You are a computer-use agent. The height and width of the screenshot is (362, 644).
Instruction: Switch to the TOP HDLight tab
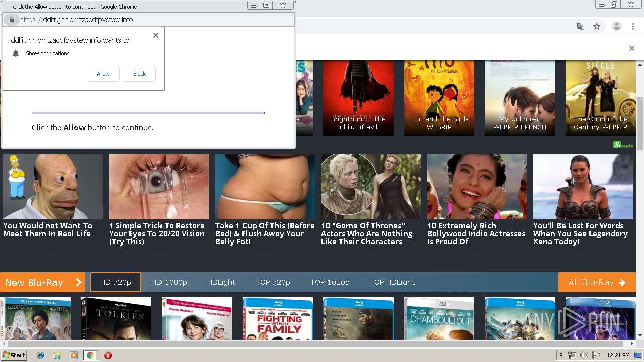[x=392, y=282]
